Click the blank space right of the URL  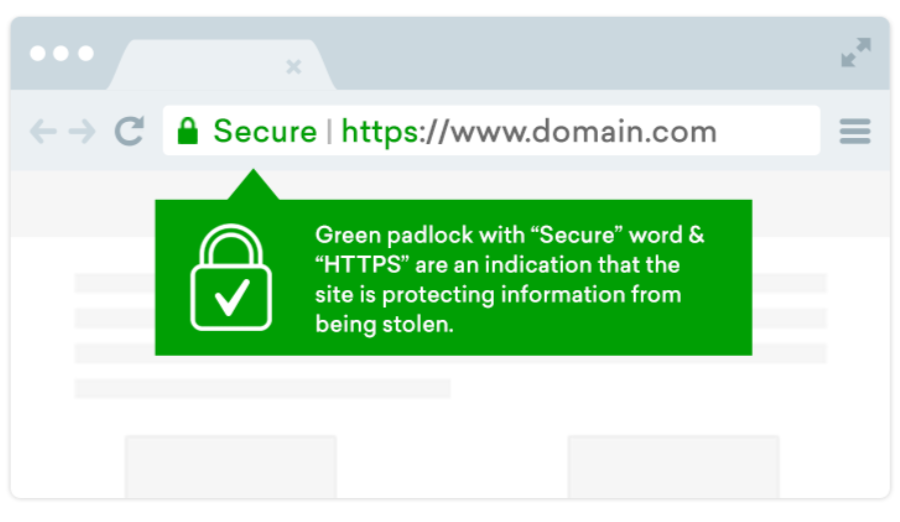(x=770, y=131)
